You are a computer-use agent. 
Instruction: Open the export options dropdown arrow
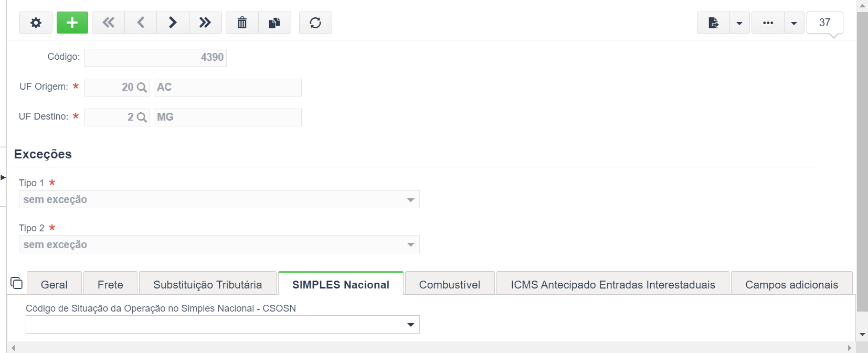click(x=739, y=23)
